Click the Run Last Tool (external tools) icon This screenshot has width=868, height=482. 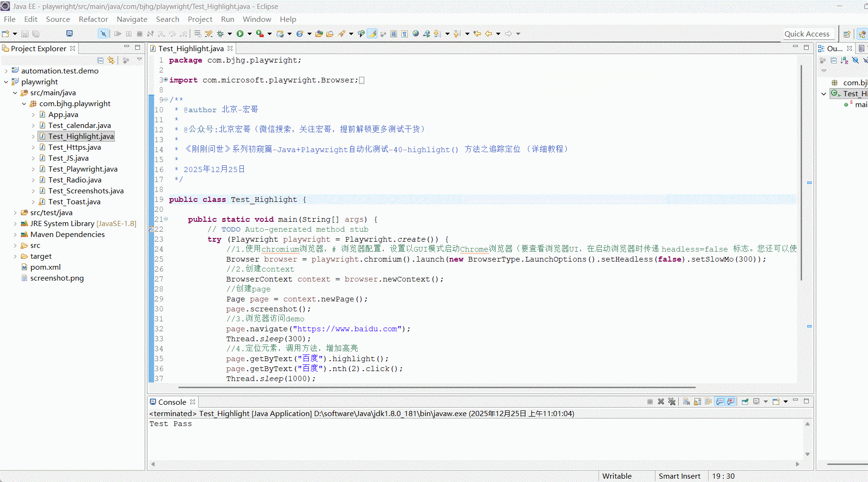coord(259,34)
